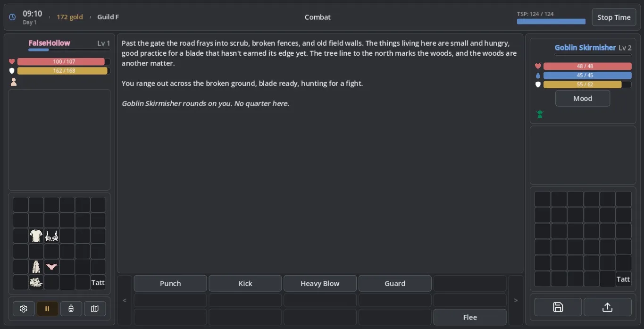
Task: Toggle Stop Time
Action: click(614, 17)
